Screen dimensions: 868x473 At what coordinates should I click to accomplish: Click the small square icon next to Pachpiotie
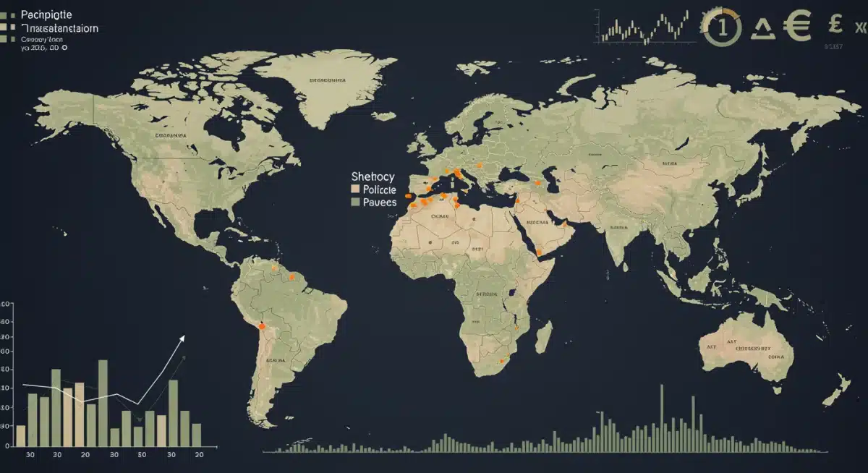(12, 14)
